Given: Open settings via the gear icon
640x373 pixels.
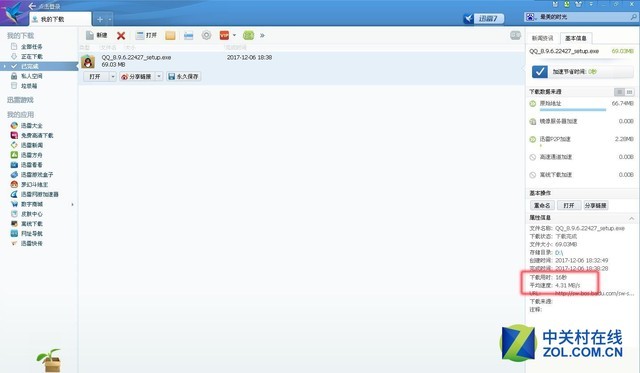Looking at the screenshot, I should pos(207,35).
